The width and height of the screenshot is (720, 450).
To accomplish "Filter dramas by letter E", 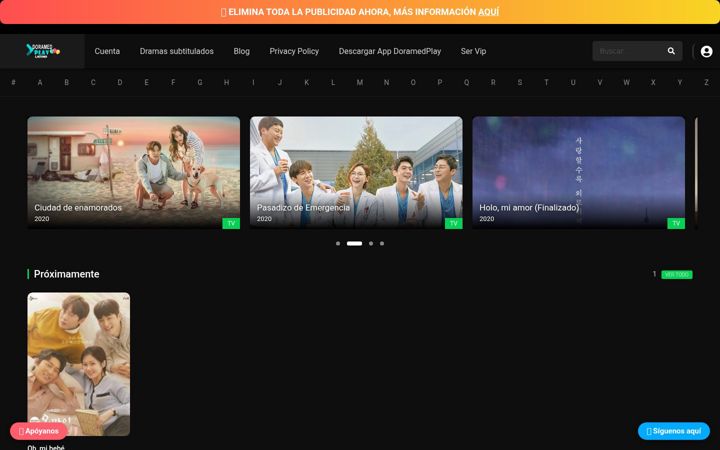I will tap(146, 83).
